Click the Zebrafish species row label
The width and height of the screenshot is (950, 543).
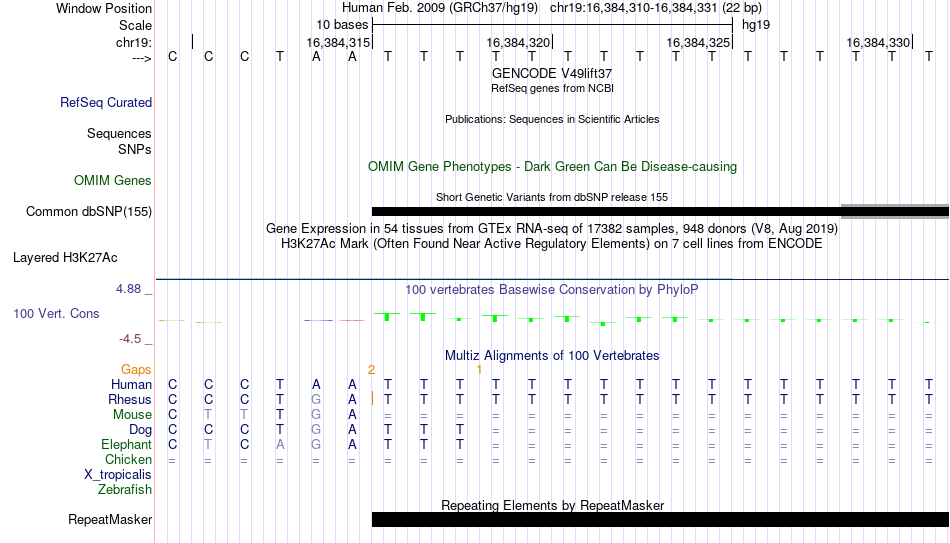pyautogui.click(x=125, y=490)
